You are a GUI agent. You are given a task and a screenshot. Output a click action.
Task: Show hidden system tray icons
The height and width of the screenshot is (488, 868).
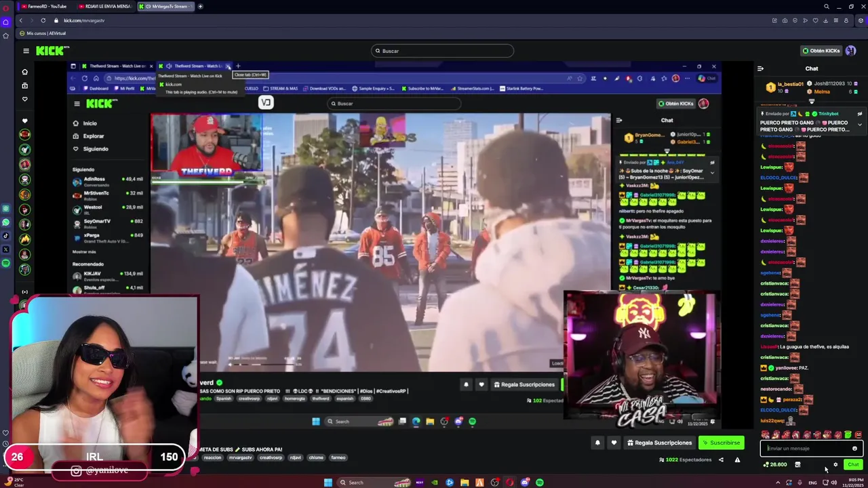coord(777,483)
